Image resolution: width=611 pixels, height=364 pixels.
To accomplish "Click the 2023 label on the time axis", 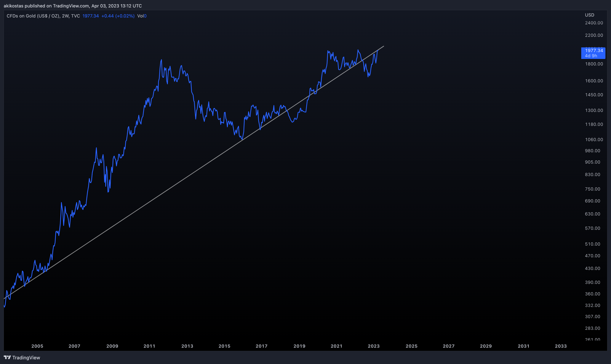I will [x=374, y=346].
